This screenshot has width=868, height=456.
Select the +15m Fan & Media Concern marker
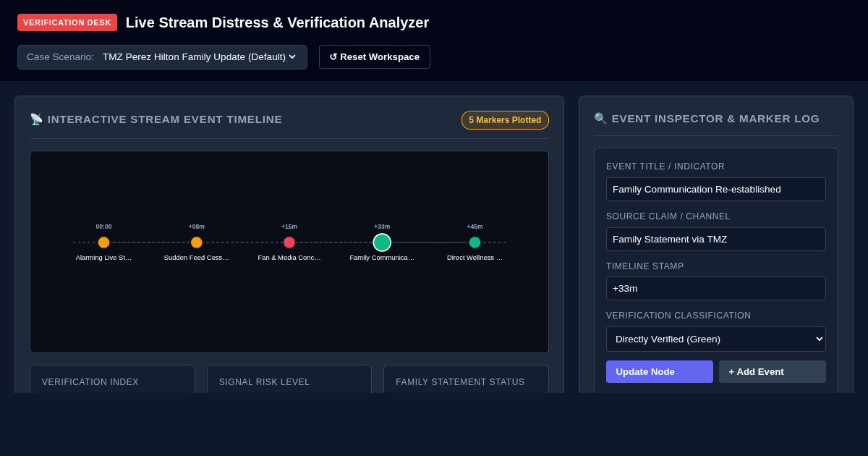(289, 242)
